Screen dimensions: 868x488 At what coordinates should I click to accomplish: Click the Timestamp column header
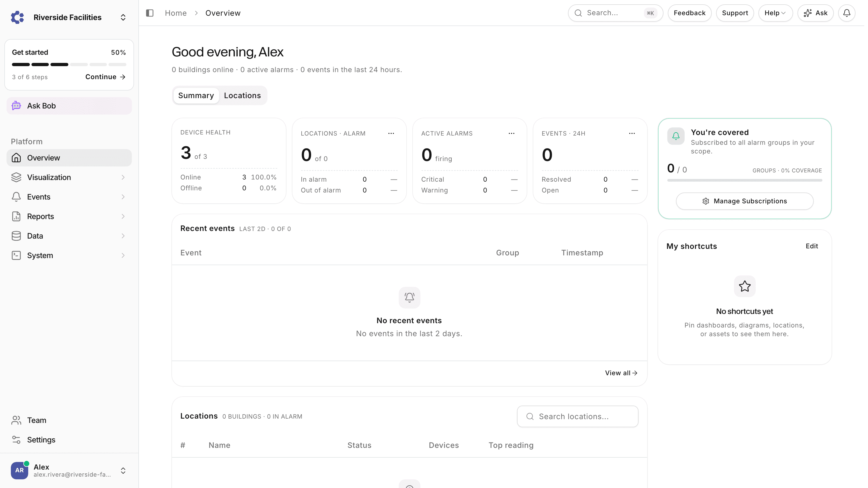pyautogui.click(x=582, y=253)
